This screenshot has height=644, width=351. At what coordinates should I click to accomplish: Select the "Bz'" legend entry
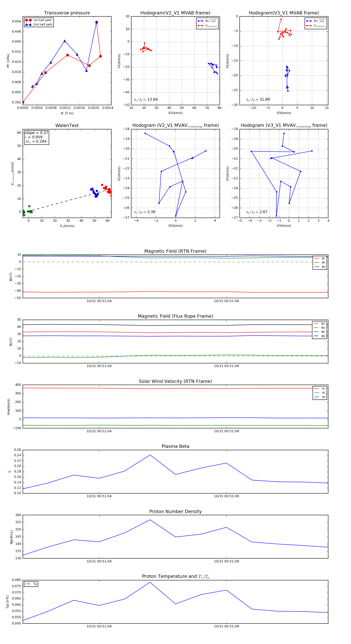click(x=320, y=332)
